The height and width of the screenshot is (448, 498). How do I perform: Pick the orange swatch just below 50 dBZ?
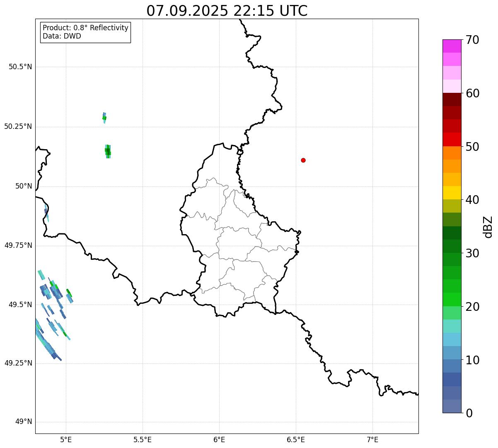coord(452,153)
